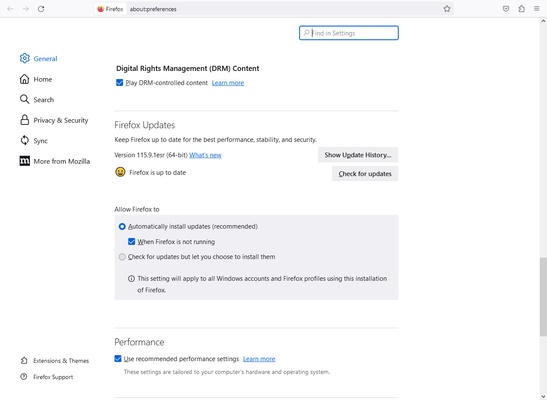Click the info icon beside Windows accounts note
The image size is (547, 400).
pyautogui.click(x=131, y=279)
